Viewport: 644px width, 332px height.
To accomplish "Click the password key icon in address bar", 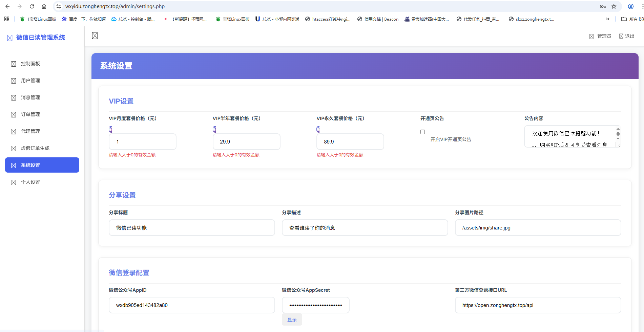I will (x=603, y=6).
